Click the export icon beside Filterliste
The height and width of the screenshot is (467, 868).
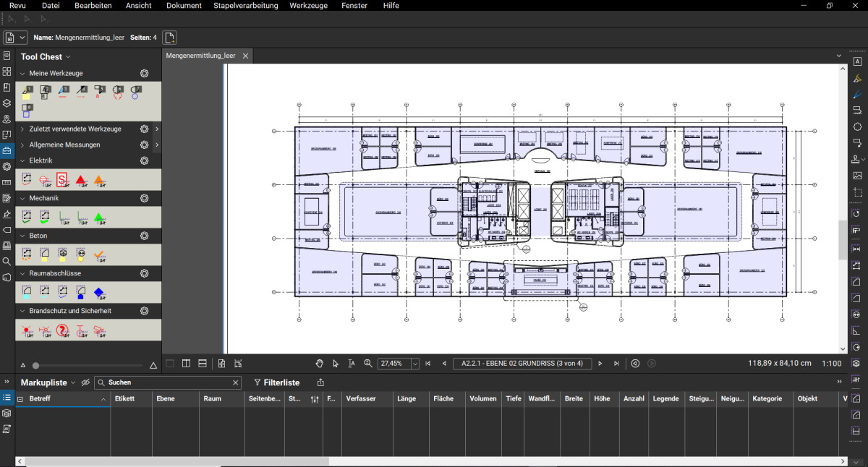[x=320, y=382]
